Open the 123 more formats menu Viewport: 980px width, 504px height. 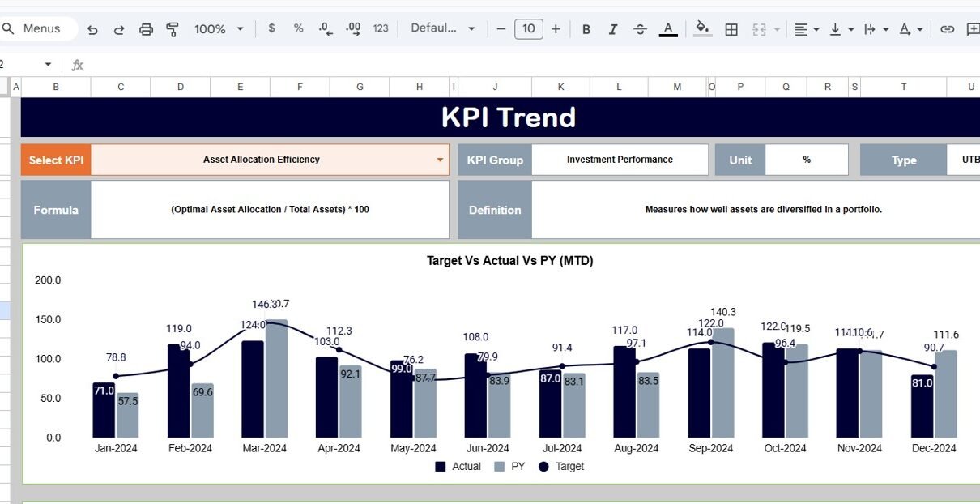pos(381,28)
